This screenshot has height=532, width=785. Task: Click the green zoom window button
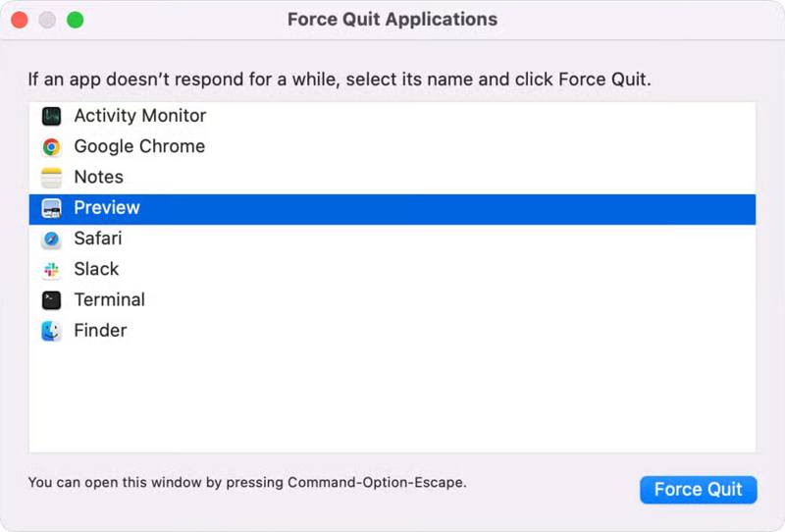coord(75,20)
